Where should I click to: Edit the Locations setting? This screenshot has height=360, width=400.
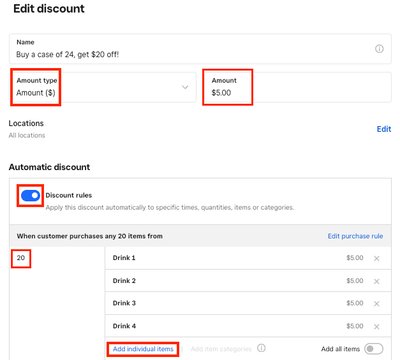(384, 129)
